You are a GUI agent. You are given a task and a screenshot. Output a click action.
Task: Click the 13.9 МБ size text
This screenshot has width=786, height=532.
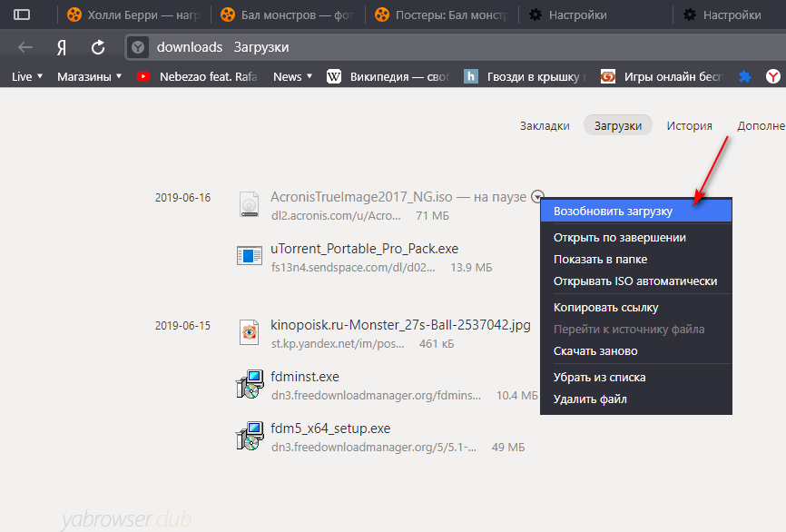[471, 268]
